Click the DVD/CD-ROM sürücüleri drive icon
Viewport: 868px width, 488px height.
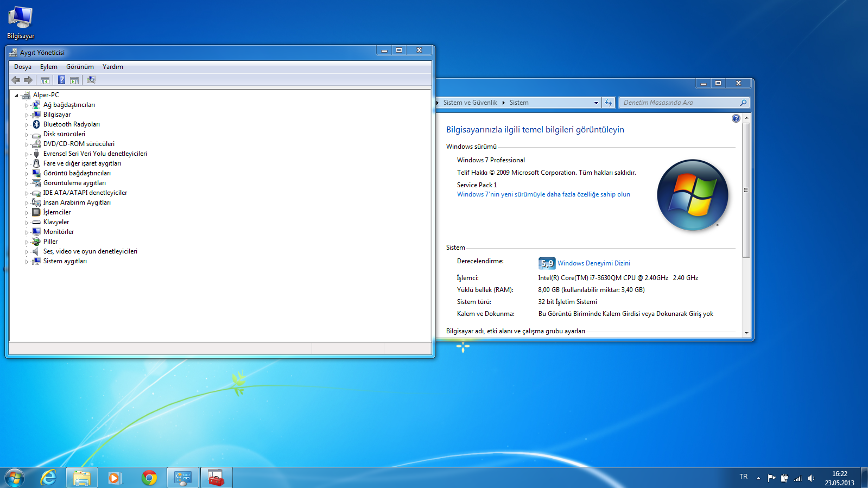[36, 144]
